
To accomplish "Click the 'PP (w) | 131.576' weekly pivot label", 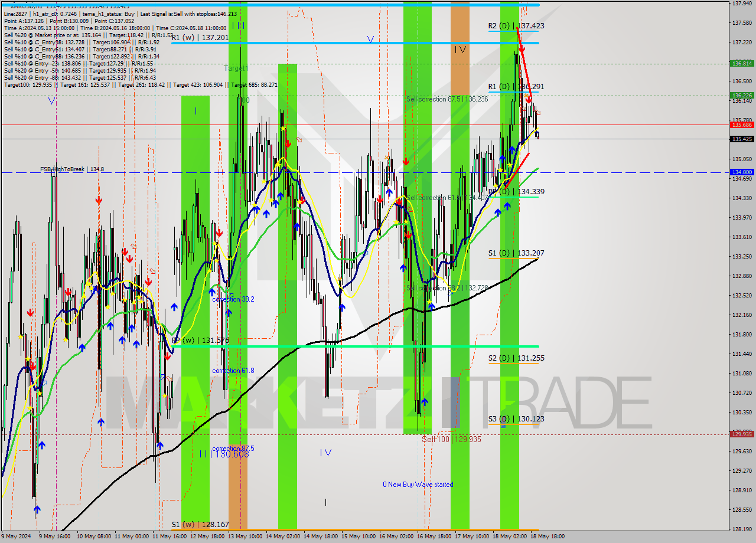I will 200,341.
